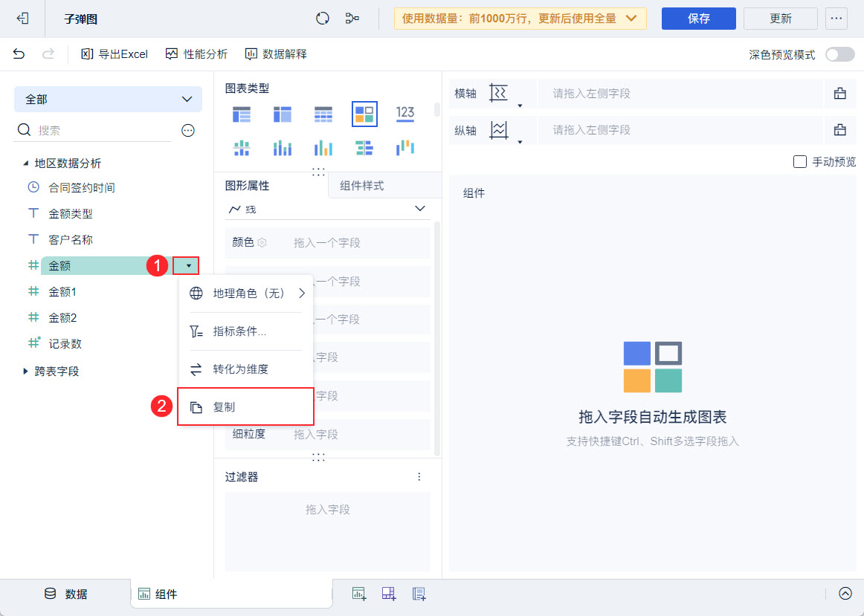Open the 地理角色（无） submenu
Screen dimensions: 864x616
[x=246, y=294]
